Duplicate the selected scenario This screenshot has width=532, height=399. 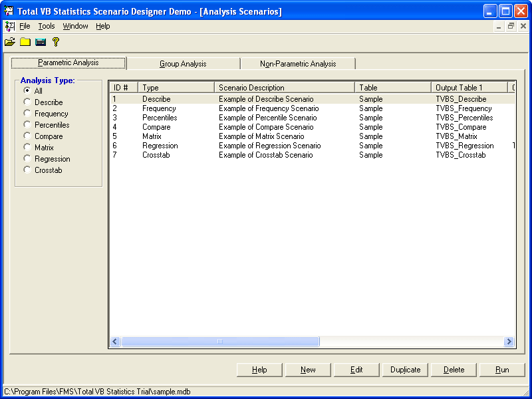[404, 370]
